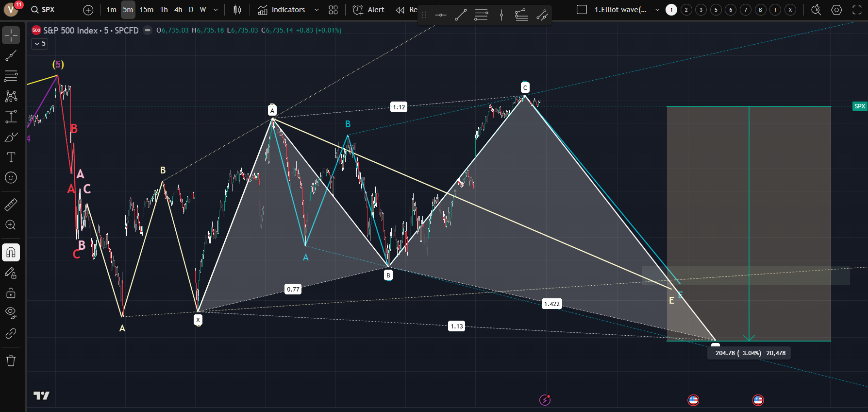This screenshot has height=412, width=868.
Task: Toggle magnet mode
Action: point(11,252)
